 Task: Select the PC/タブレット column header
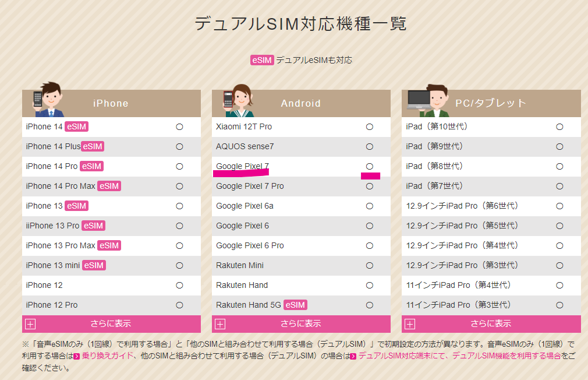pos(491,103)
